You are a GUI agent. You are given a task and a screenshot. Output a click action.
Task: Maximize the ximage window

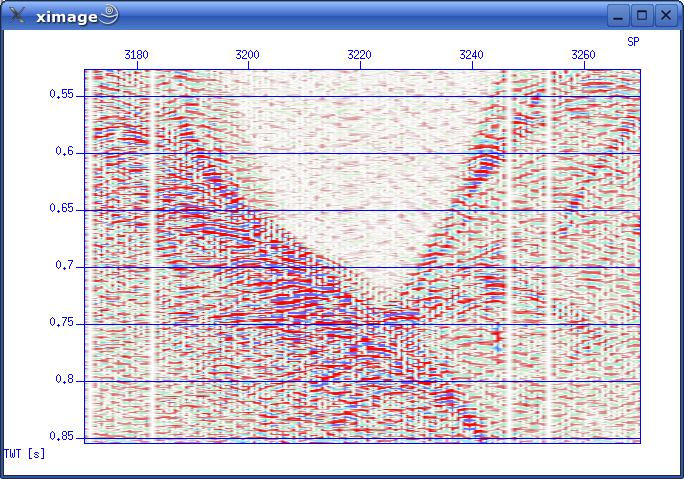642,15
